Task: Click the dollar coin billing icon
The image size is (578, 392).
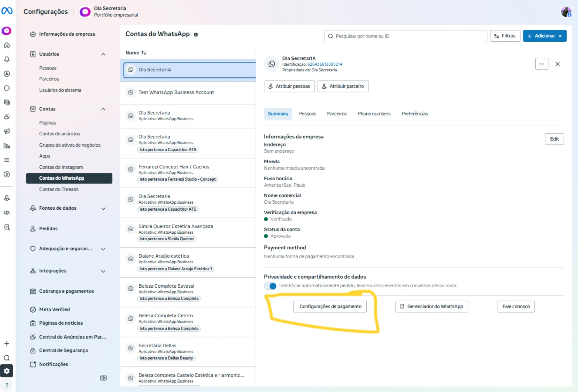Action: click(7, 174)
